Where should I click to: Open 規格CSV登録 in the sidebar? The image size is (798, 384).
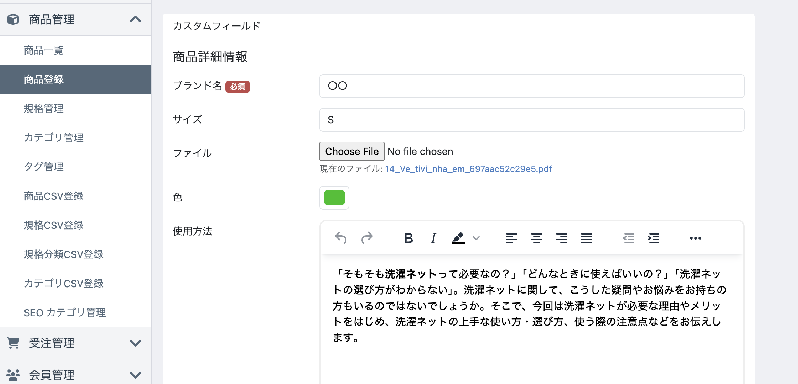point(75,225)
